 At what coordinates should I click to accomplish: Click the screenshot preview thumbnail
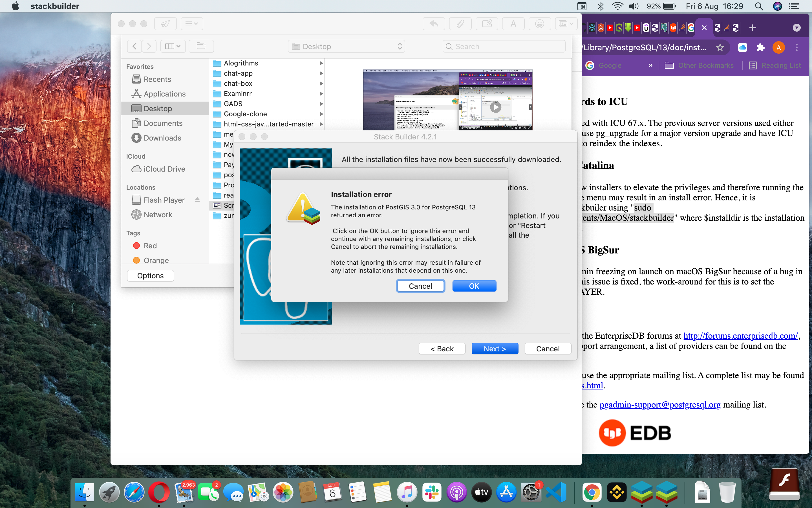(x=448, y=100)
